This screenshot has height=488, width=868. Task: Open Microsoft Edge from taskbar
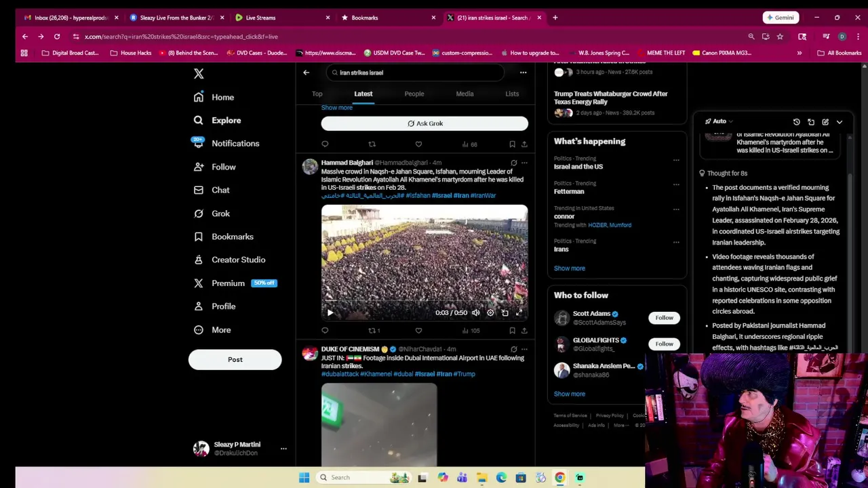(501, 478)
